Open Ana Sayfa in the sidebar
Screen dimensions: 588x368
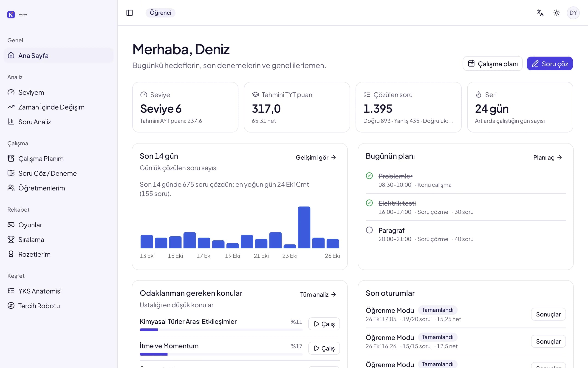tap(58, 55)
